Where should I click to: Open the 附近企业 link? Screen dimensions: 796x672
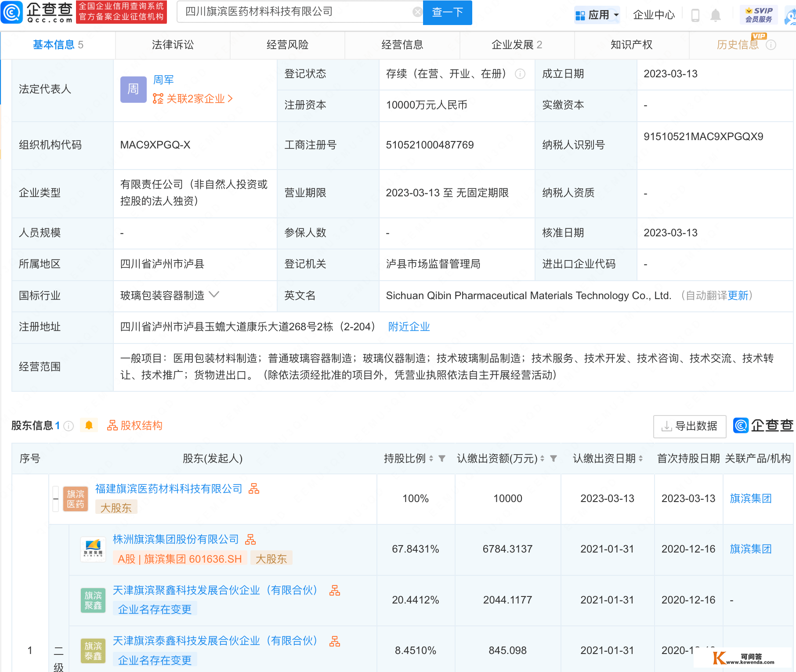point(408,327)
